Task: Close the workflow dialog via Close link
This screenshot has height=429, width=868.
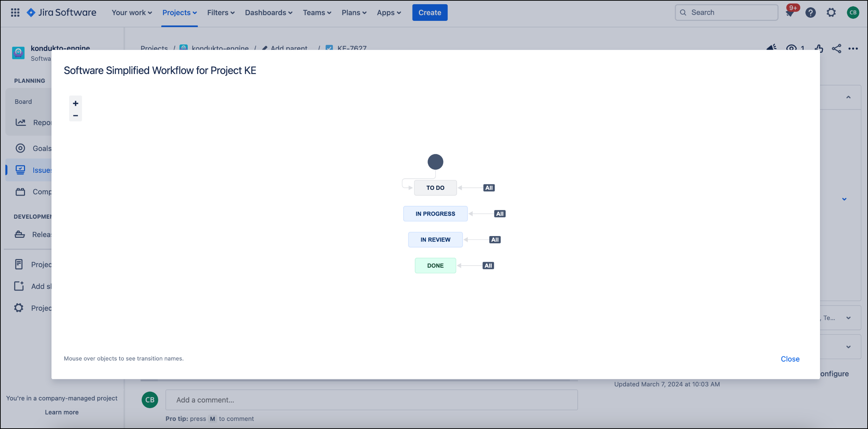Action: (x=790, y=359)
